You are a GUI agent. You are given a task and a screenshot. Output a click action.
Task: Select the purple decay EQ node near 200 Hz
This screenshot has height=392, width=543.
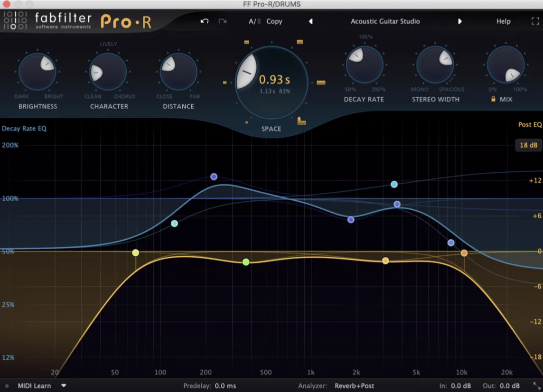point(214,177)
